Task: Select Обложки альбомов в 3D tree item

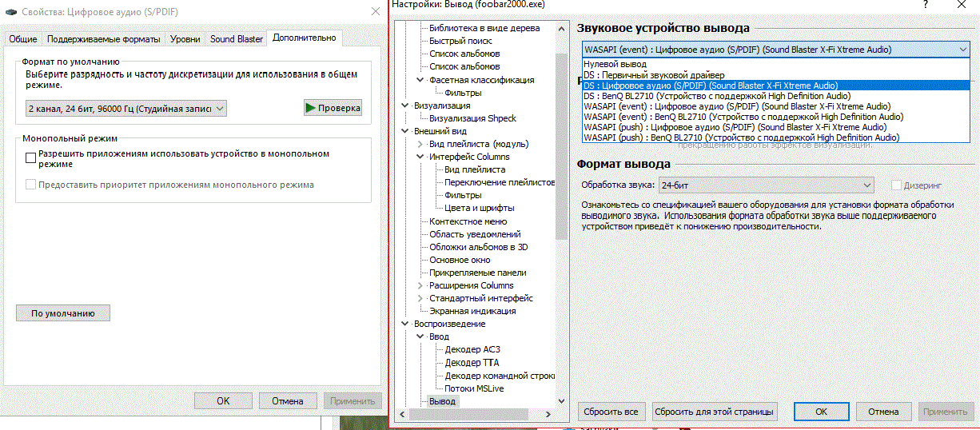Action: coord(478,247)
